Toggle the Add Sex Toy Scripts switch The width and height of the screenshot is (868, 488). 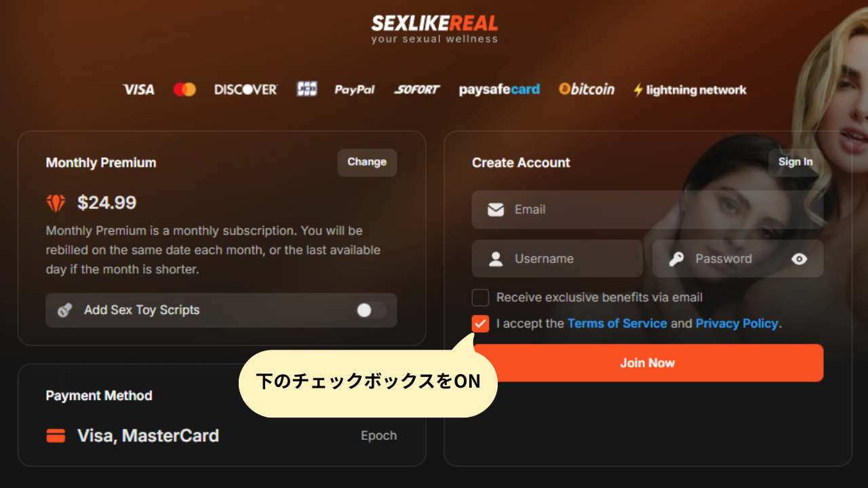(x=370, y=310)
